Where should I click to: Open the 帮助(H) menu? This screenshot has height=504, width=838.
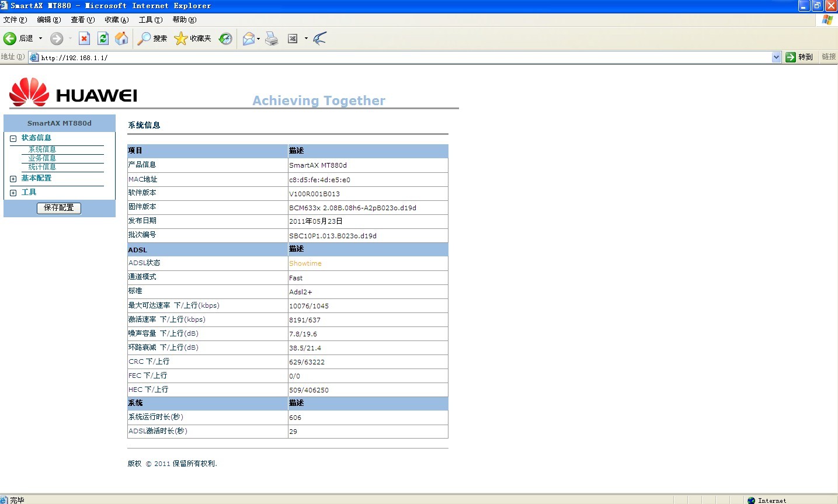[185, 20]
